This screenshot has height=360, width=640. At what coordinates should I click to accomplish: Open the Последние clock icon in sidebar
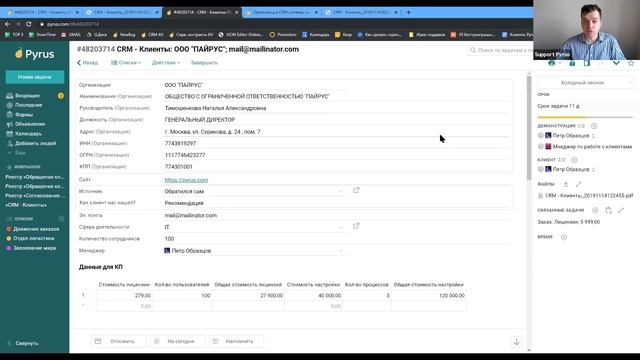[9, 105]
